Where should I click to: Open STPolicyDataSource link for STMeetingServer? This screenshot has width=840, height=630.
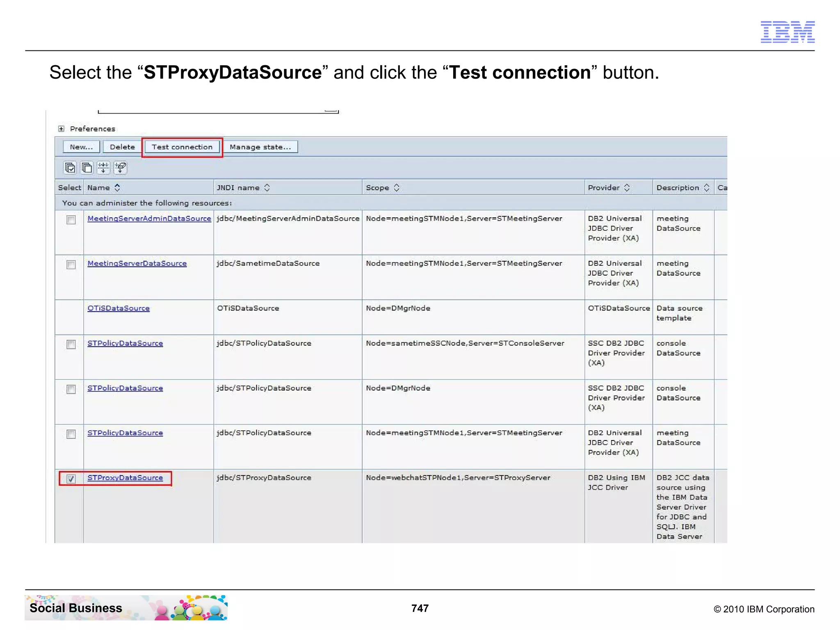click(125, 433)
